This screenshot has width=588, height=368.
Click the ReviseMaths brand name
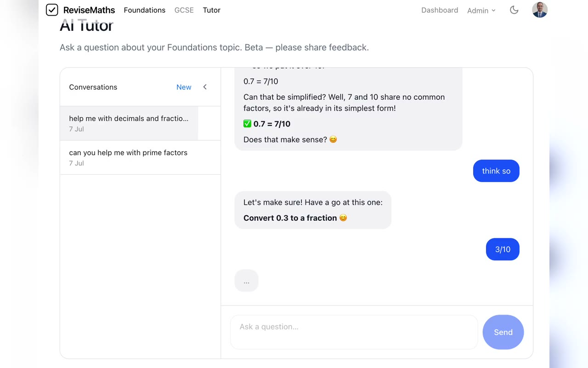(x=89, y=10)
